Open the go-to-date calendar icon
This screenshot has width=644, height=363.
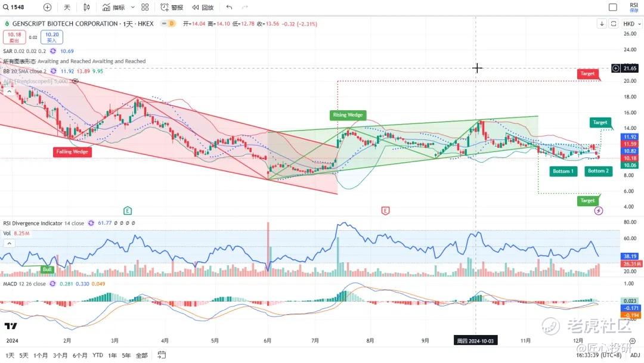tap(162, 355)
